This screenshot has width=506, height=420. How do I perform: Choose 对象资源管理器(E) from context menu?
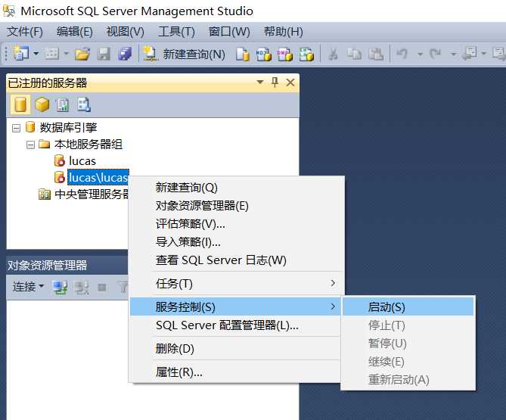[x=237, y=206]
